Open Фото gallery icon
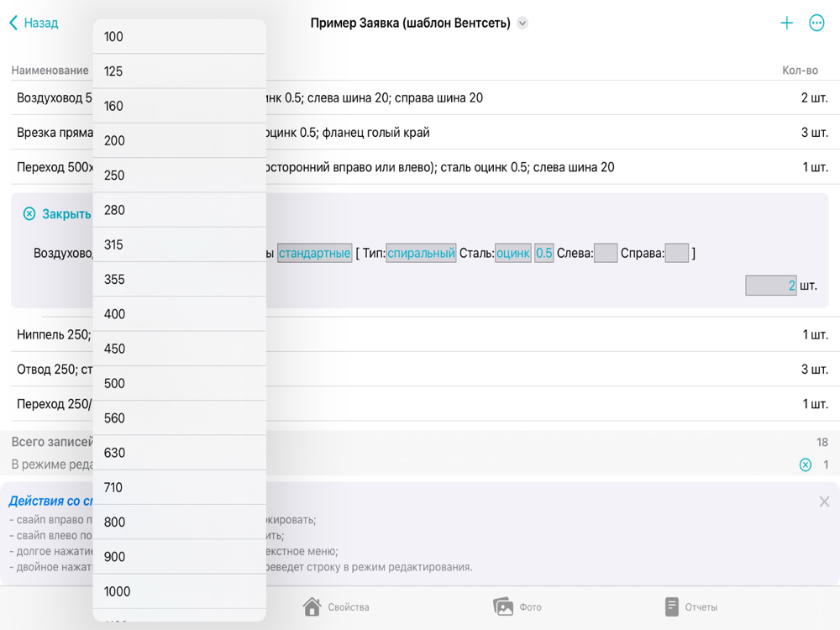840x630 pixels. coord(503,607)
